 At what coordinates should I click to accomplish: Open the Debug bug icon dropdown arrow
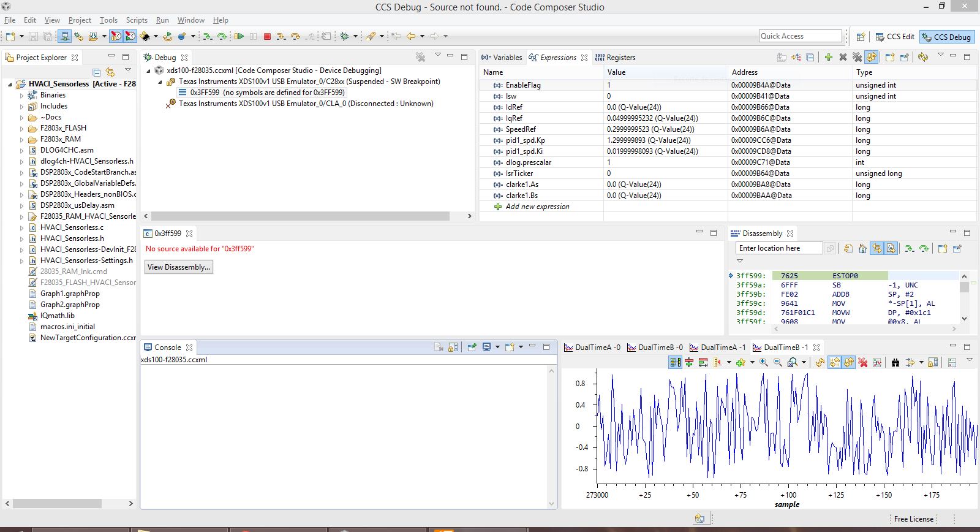coord(355,37)
